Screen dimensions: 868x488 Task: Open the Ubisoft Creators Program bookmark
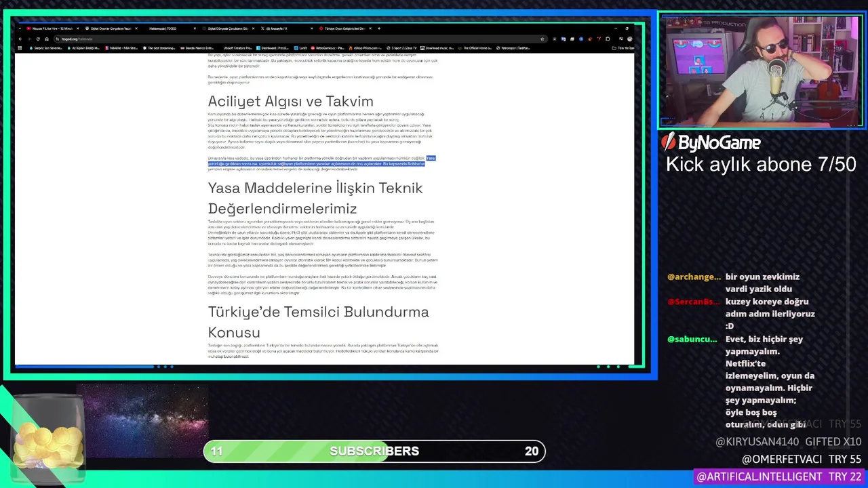[x=237, y=48]
